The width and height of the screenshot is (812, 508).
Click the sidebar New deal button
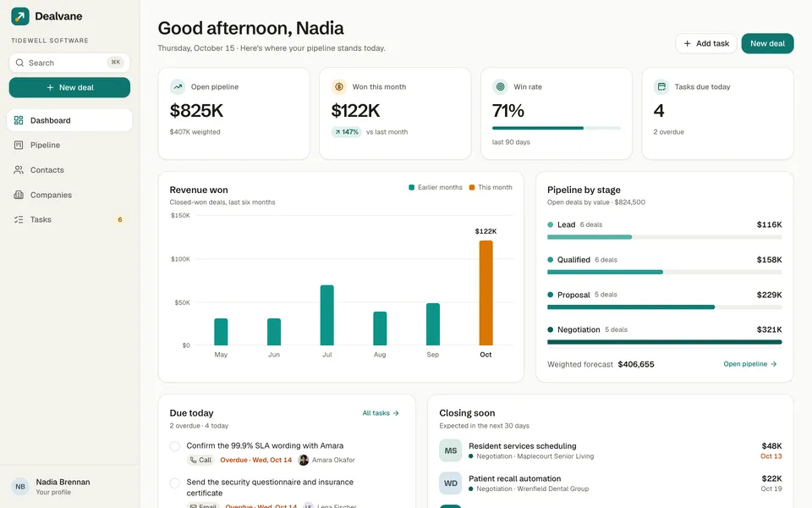point(69,87)
